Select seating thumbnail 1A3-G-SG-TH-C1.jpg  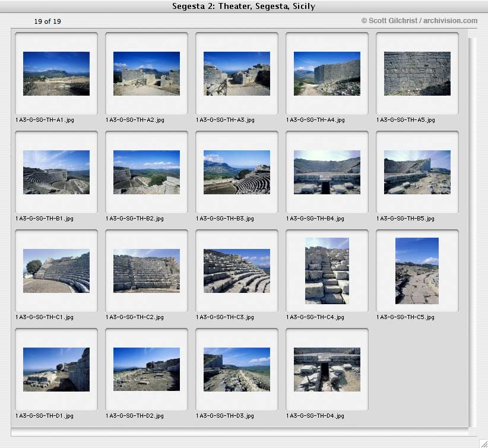[56, 271]
